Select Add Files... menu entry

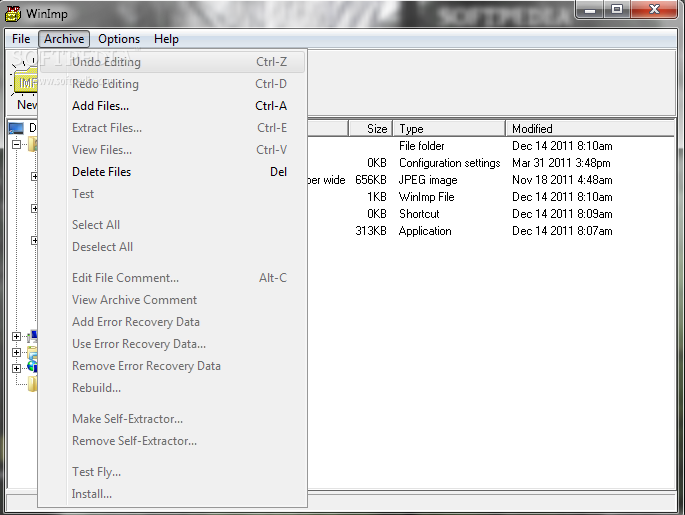coord(172,106)
